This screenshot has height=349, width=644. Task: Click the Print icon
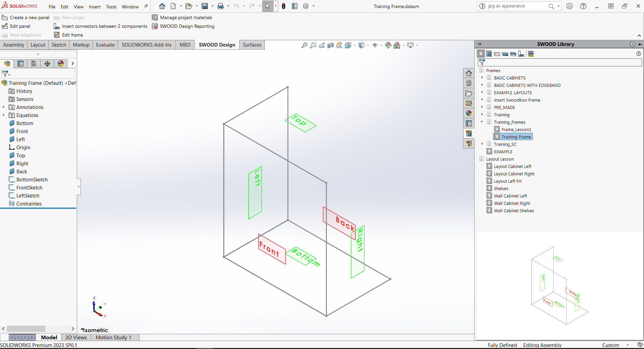click(220, 6)
